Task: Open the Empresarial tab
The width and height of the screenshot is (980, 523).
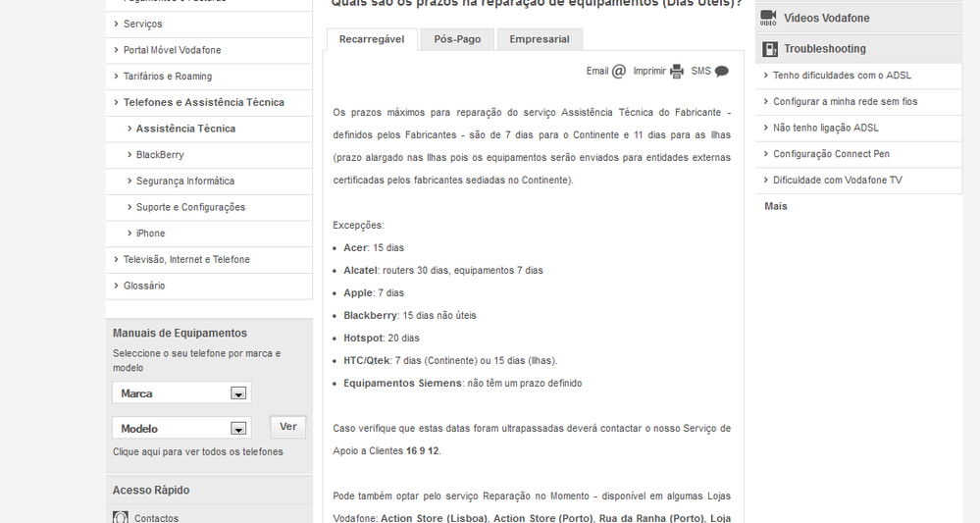Action: pyautogui.click(x=540, y=39)
